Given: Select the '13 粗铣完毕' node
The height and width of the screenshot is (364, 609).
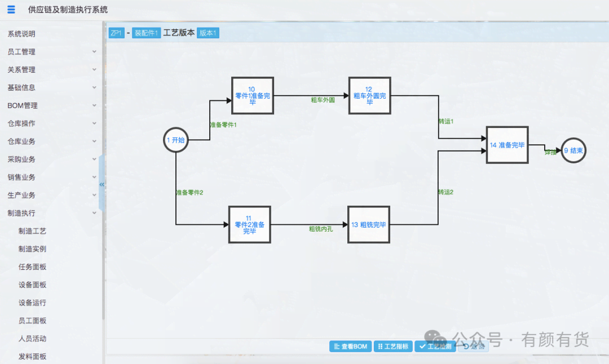Looking at the screenshot, I should (369, 224).
